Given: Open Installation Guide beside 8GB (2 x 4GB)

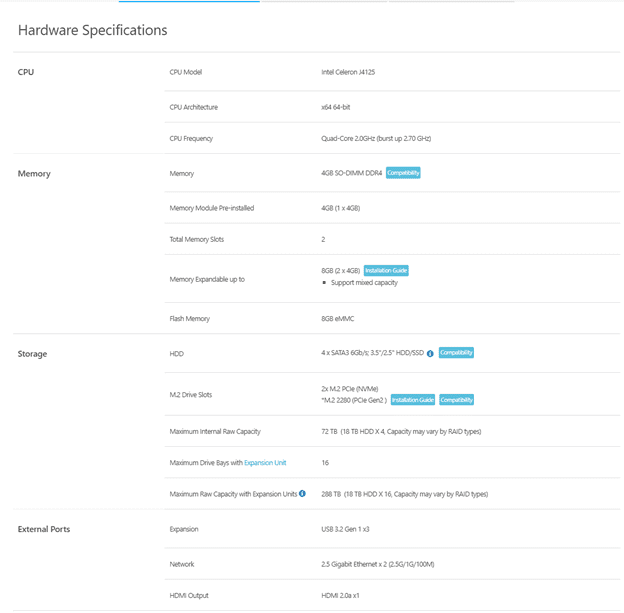Looking at the screenshot, I should coord(386,271).
